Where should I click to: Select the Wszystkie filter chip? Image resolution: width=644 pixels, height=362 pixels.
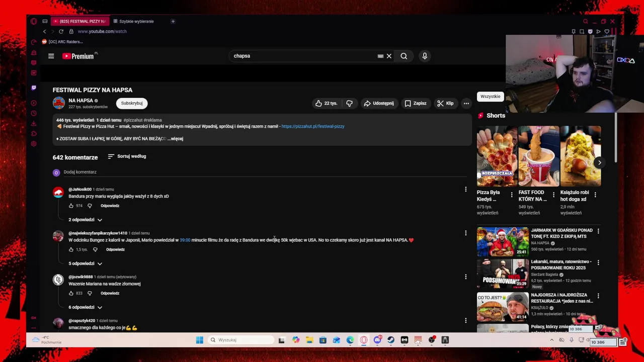(490, 97)
